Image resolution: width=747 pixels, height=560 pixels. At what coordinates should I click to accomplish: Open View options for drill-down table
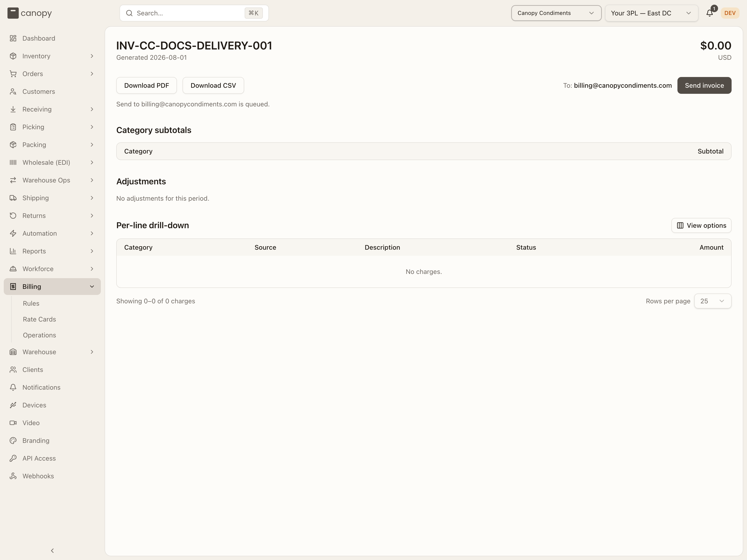pyautogui.click(x=701, y=225)
